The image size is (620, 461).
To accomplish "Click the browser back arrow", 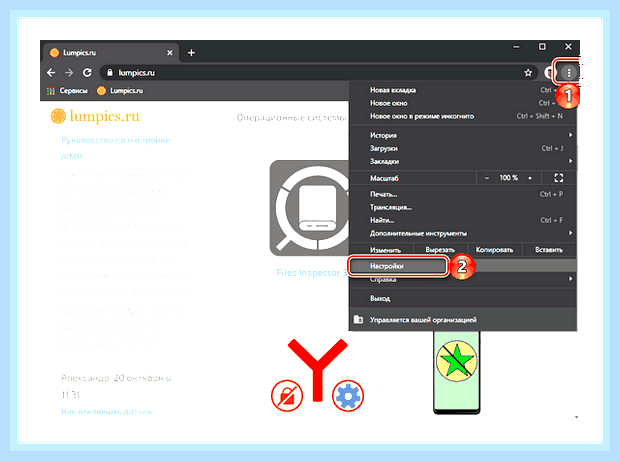I will pyautogui.click(x=51, y=73).
